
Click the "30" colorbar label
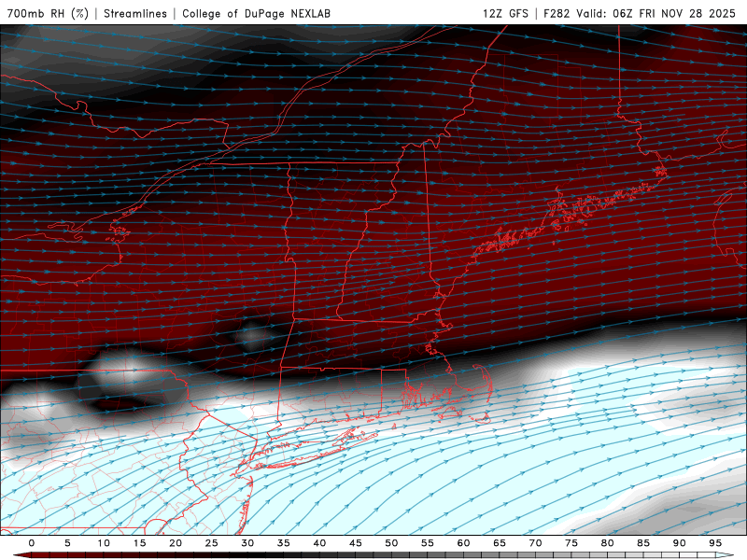point(247,543)
